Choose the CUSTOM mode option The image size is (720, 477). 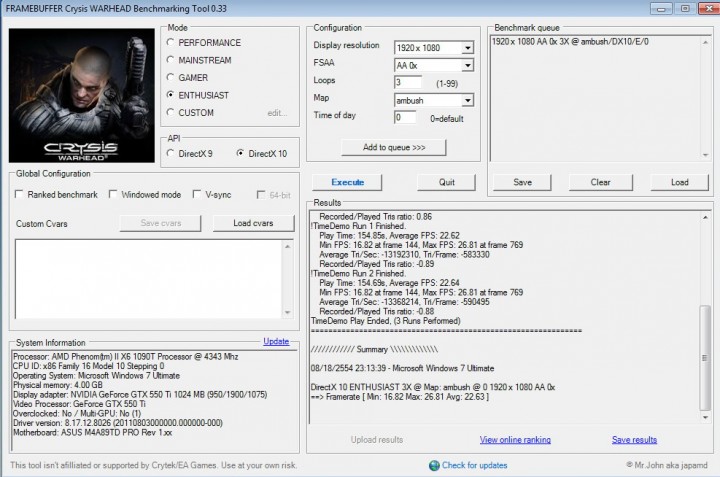(170, 112)
